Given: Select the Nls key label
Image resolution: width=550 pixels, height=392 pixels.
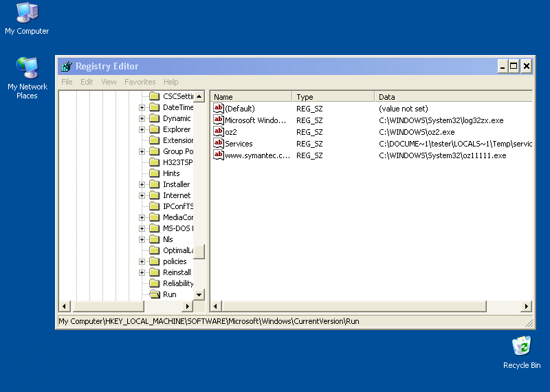Looking at the screenshot, I should (x=168, y=239).
